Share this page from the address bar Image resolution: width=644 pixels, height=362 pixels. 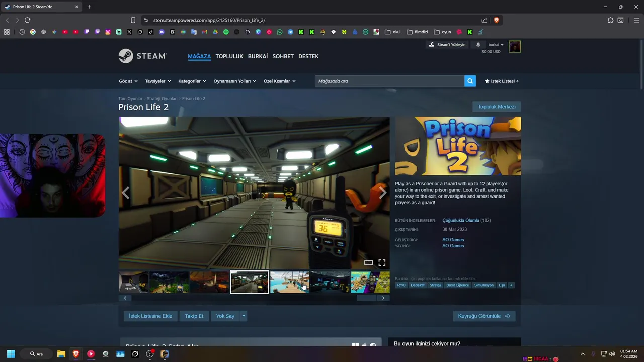click(484, 20)
